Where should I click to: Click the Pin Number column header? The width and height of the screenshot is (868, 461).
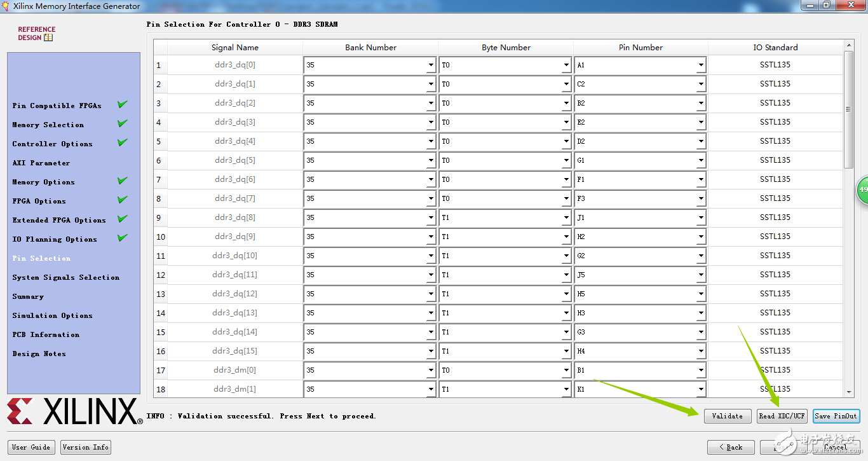coord(641,48)
